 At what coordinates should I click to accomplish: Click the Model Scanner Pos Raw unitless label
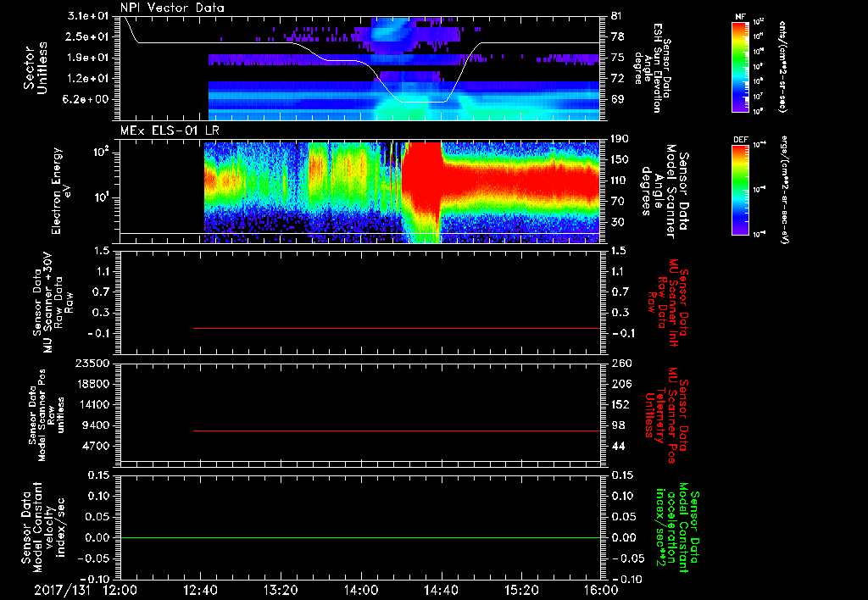point(46,415)
